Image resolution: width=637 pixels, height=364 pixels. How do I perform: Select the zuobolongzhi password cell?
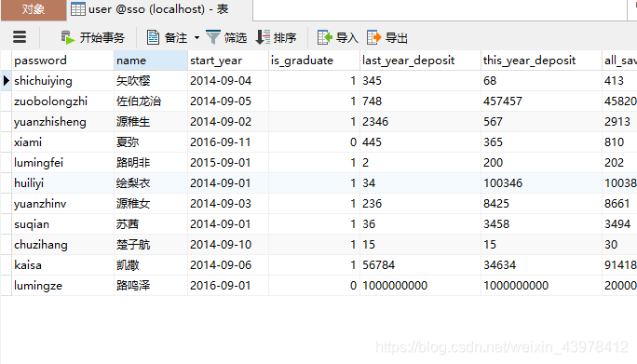pos(63,101)
